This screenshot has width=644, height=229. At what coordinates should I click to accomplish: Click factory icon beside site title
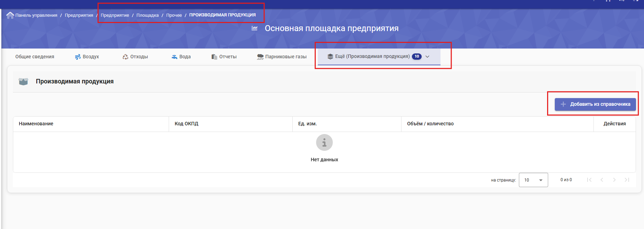254,28
